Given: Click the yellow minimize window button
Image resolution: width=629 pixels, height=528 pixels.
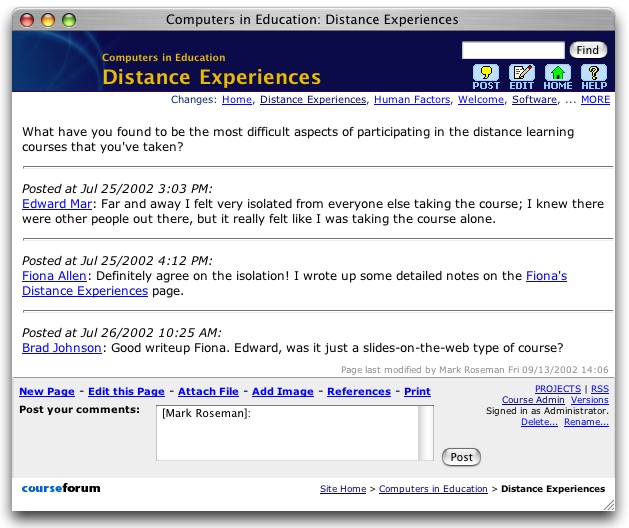Looking at the screenshot, I should coord(48,20).
